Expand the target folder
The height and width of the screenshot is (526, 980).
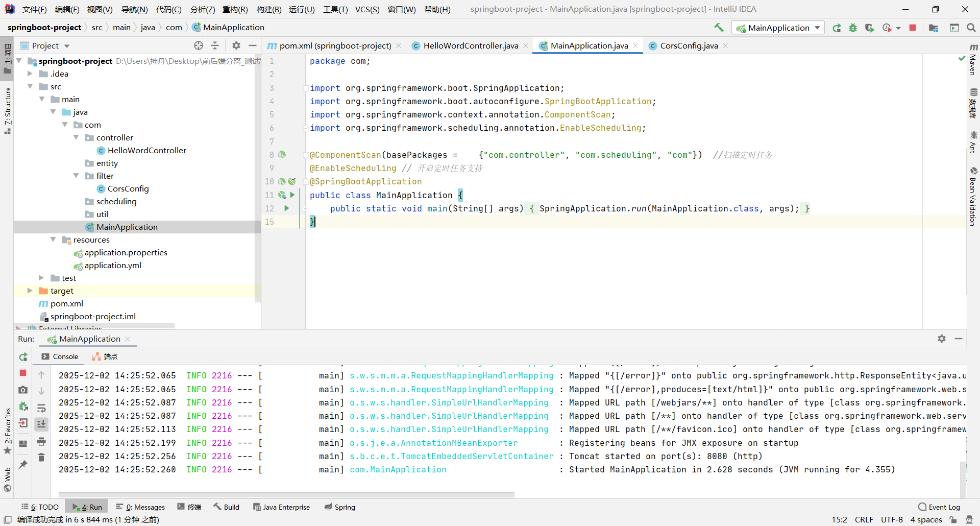coord(30,291)
